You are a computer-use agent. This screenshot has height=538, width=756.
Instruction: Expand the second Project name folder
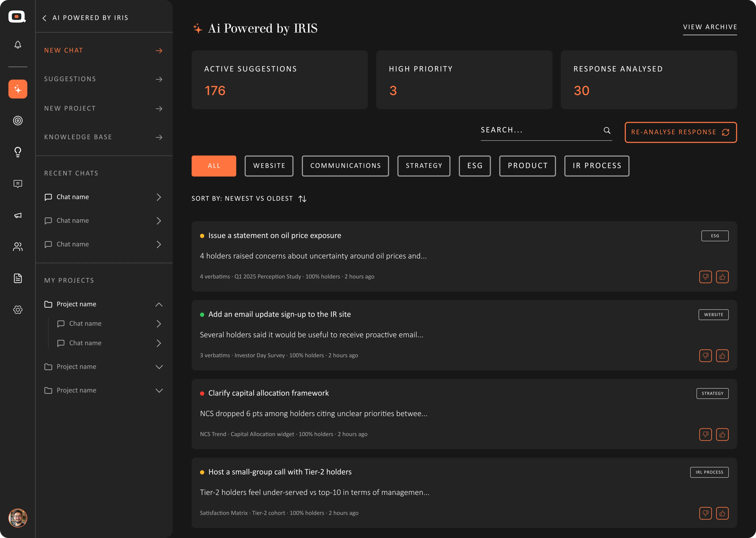159,367
